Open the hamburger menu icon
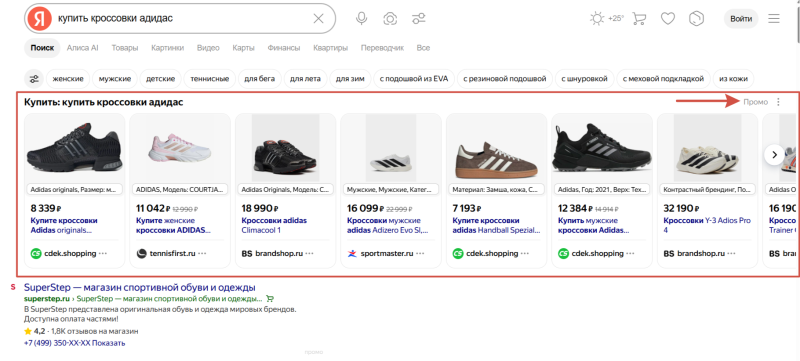 click(x=774, y=19)
